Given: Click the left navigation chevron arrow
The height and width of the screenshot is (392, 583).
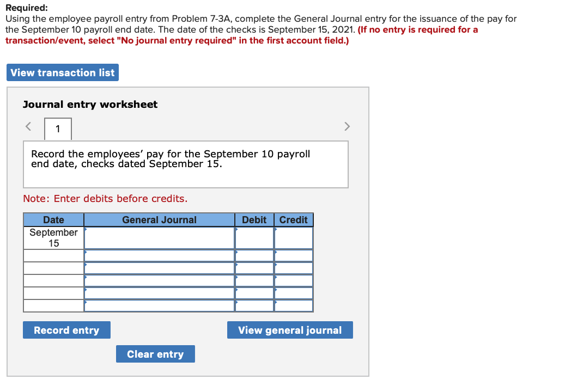Looking at the screenshot, I should (28, 126).
